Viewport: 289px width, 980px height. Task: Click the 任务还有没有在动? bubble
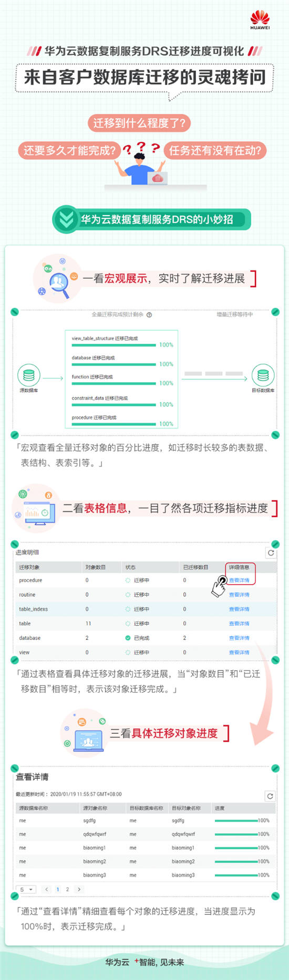click(x=215, y=151)
